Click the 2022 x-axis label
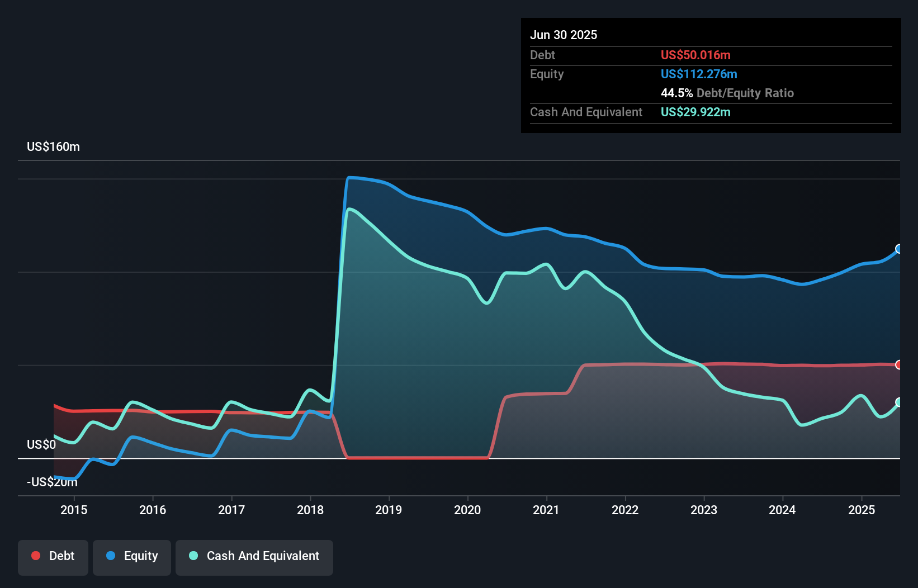The width and height of the screenshot is (918, 588). (625, 510)
